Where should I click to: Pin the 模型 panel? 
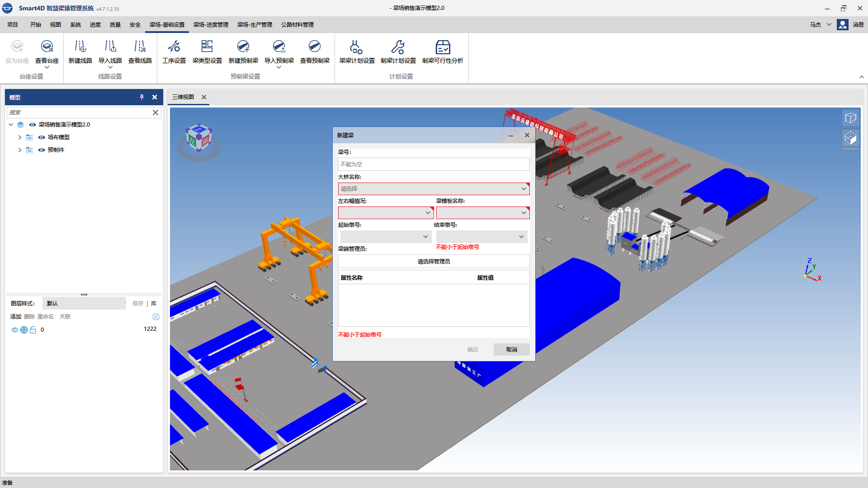142,97
